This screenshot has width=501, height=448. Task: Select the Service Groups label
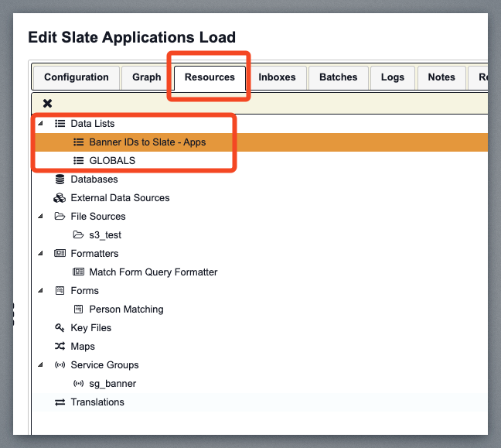coord(105,365)
